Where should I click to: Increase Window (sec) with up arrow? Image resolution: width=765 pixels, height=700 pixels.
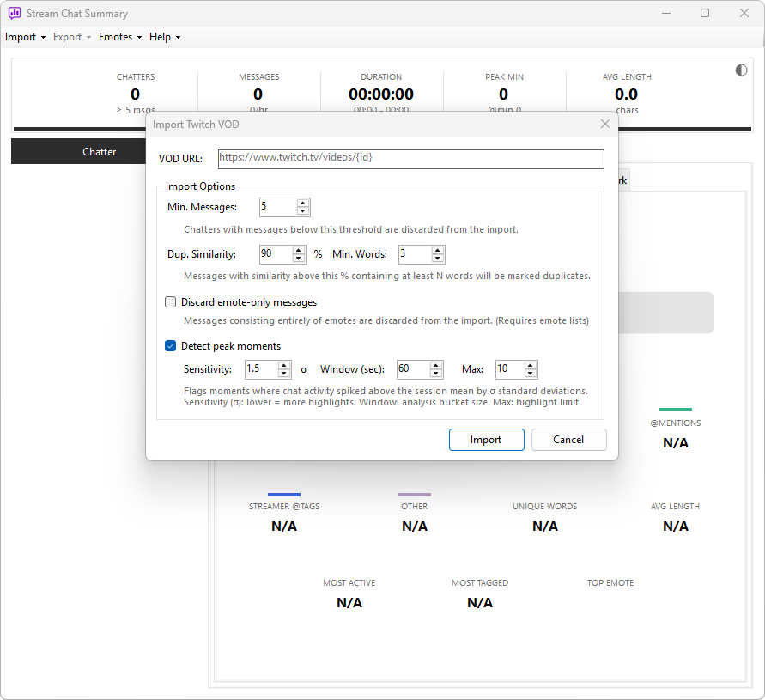(436, 365)
